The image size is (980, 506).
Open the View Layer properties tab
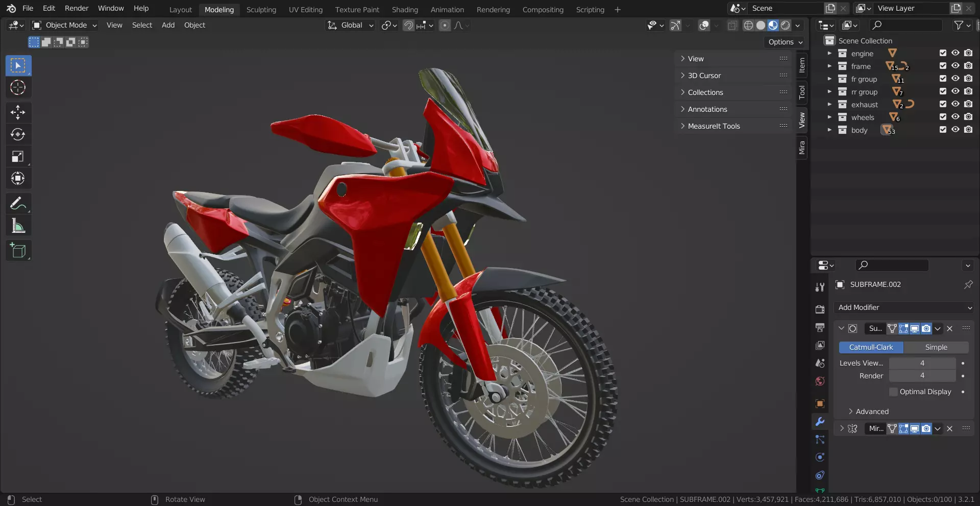click(820, 345)
